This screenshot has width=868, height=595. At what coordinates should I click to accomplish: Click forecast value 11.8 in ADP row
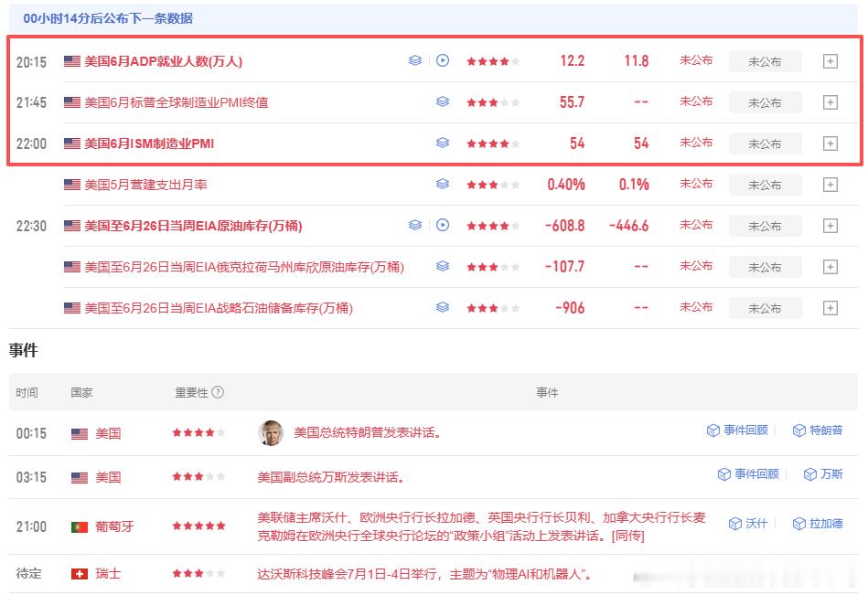[637, 61]
